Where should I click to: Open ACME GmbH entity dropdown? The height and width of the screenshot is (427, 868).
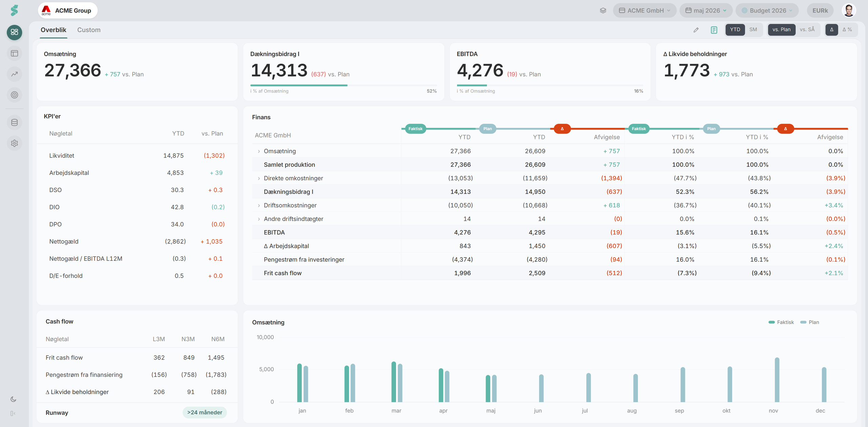coord(645,11)
